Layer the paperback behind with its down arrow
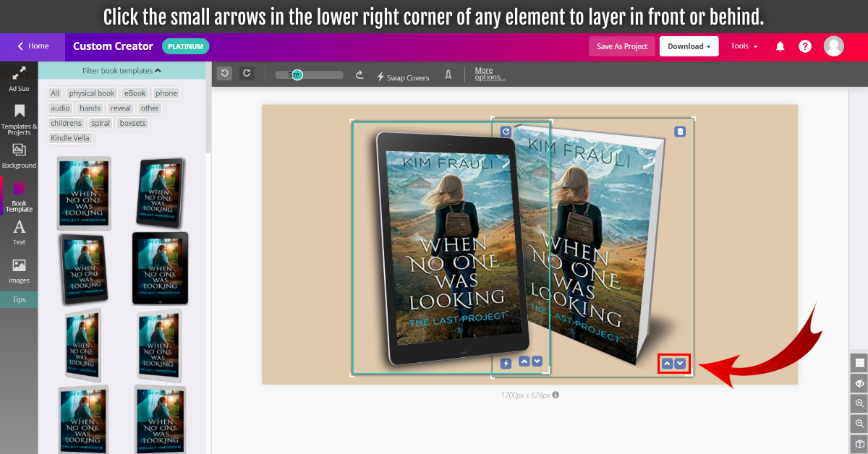The height and width of the screenshot is (454, 868). click(680, 364)
